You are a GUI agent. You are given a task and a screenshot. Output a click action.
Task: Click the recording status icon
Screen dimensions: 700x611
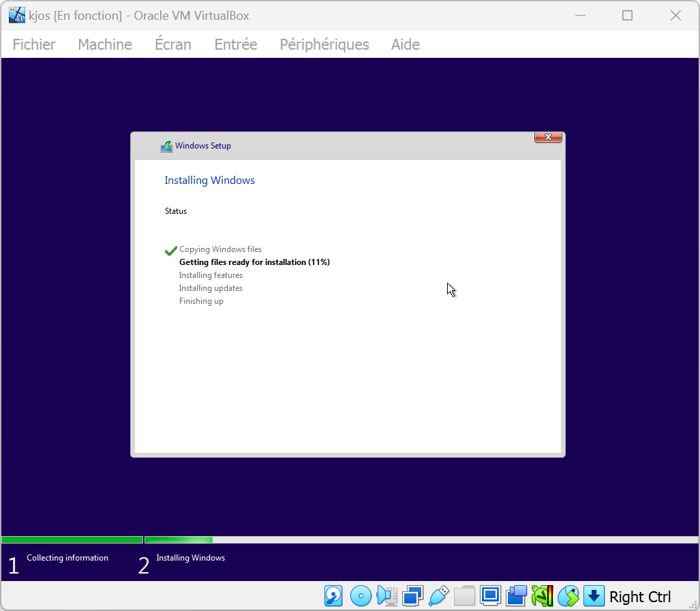point(516,596)
